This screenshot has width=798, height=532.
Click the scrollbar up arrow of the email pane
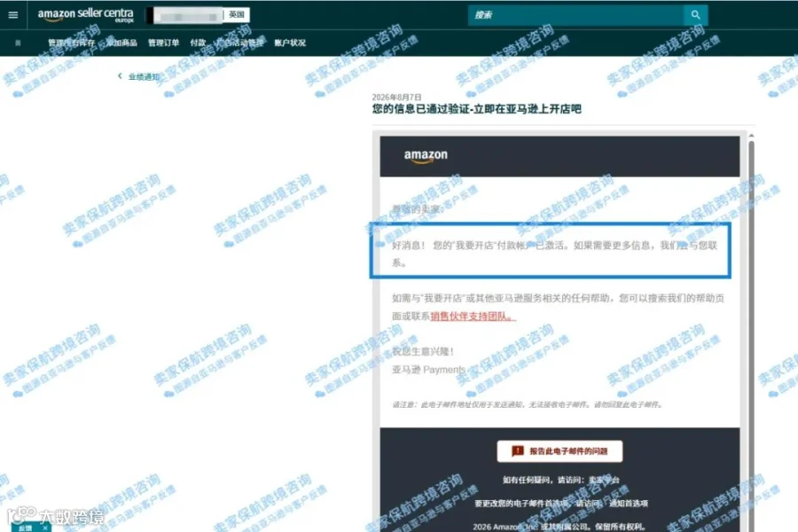751,136
